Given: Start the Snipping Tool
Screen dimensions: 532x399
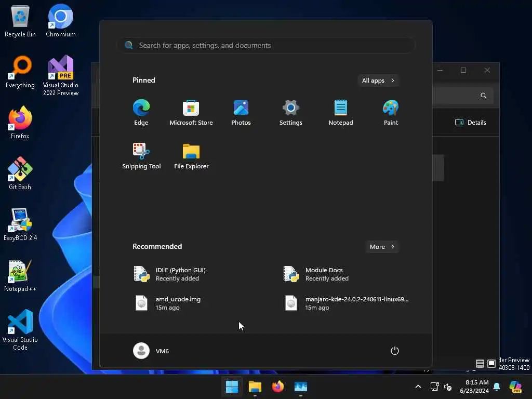Looking at the screenshot, I should 141,156.
